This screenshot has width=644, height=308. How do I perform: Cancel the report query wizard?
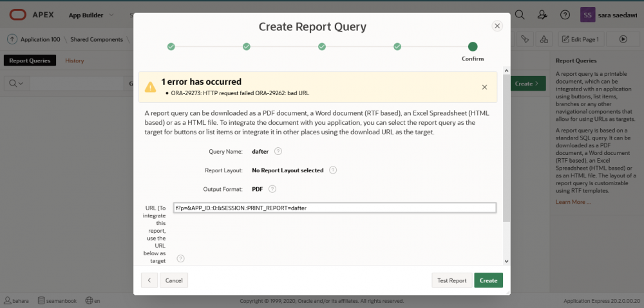tap(174, 280)
